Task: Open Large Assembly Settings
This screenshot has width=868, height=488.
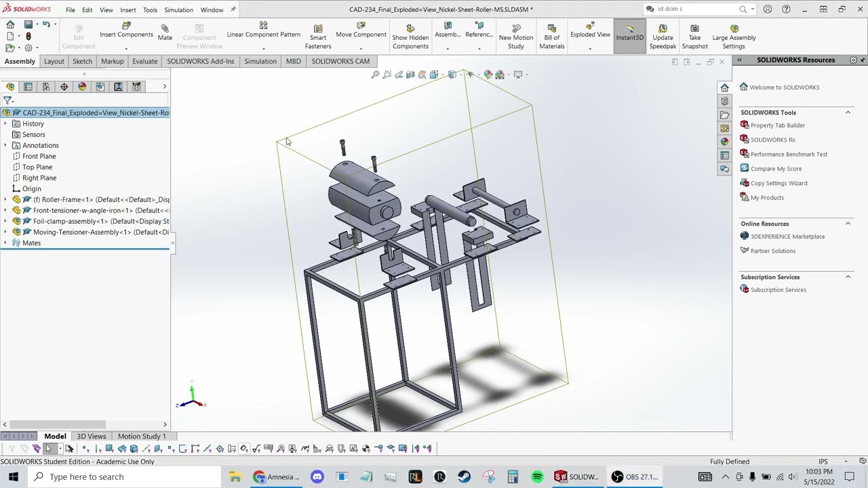Action: (x=734, y=37)
